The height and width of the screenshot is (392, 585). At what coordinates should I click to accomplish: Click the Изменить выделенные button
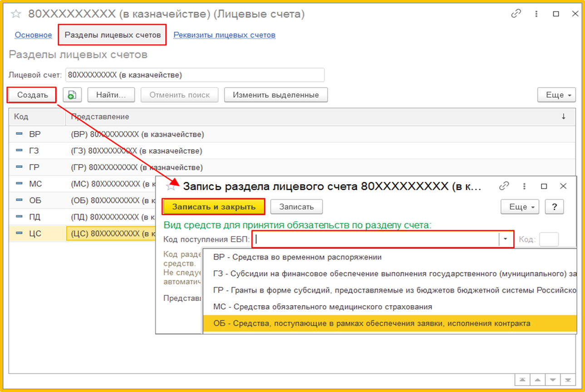coord(276,95)
